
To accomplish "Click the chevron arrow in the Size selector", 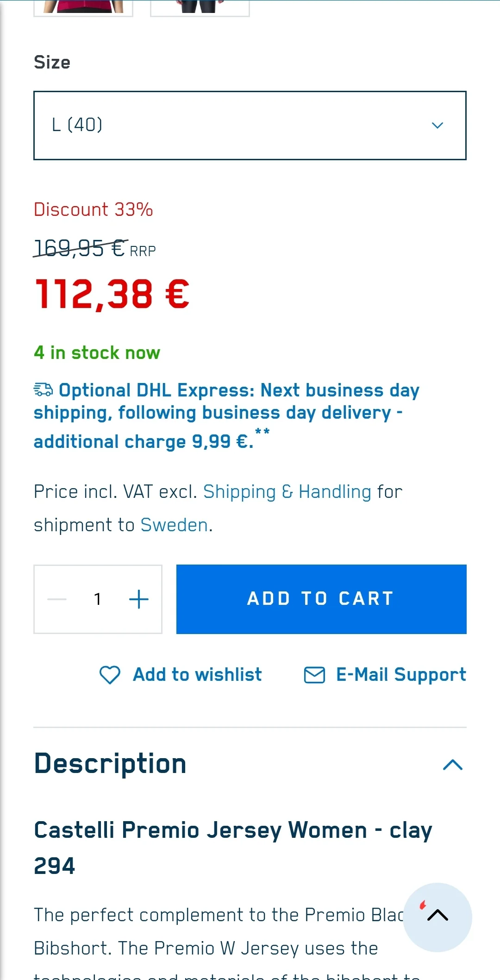I will 437,125.
